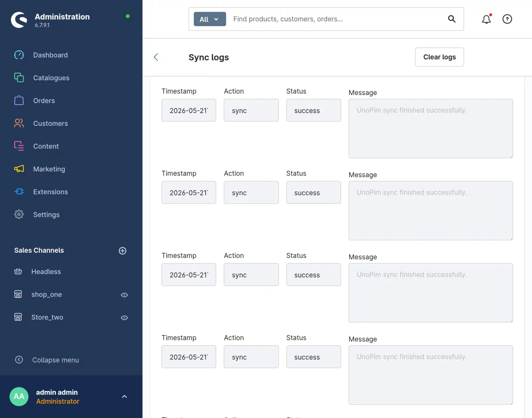532x418 pixels.
Task: Click the Settings gear icon
Action: coord(19,215)
